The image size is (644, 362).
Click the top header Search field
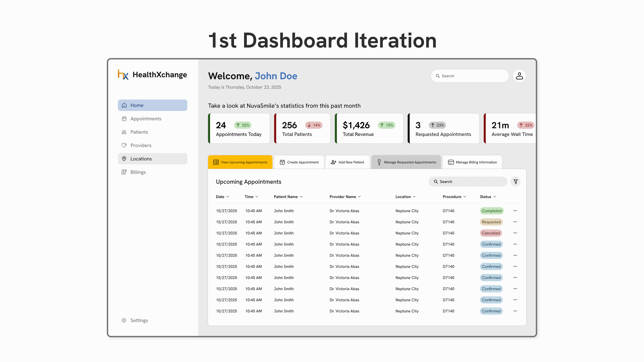(470, 76)
